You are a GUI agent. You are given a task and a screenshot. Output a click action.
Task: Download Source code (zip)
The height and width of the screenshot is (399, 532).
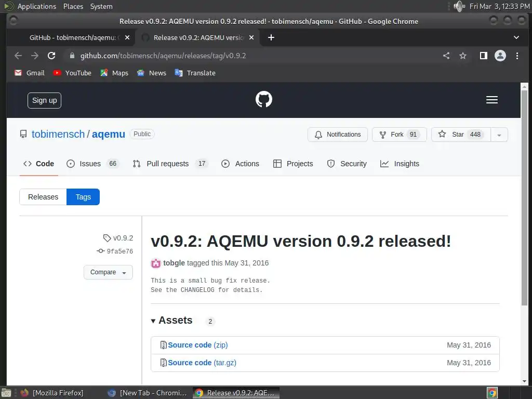(x=198, y=345)
